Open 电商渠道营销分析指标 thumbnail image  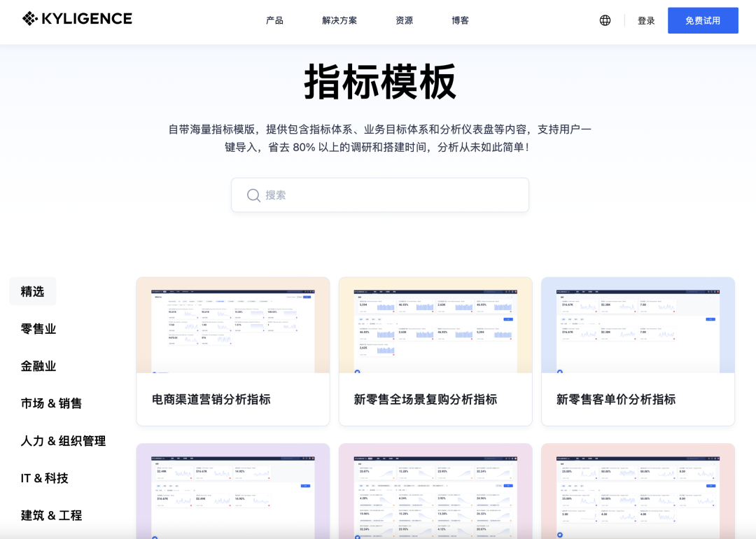233,325
